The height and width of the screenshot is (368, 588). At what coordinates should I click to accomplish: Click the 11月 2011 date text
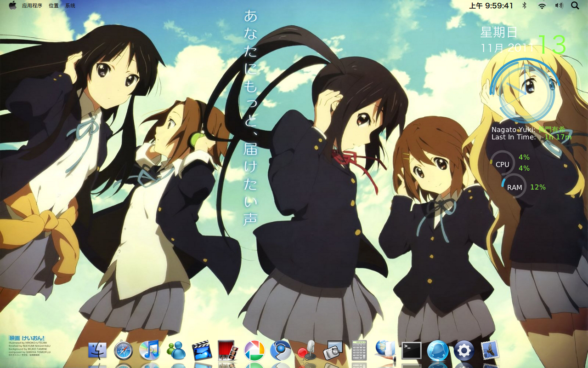[507, 47]
